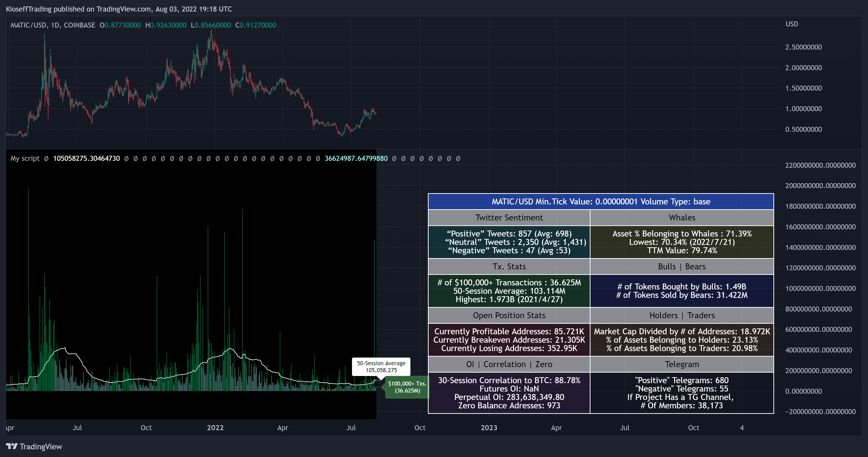
Task: Click the 'Whales' table heading
Action: pyautogui.click(x=682, y=218)
